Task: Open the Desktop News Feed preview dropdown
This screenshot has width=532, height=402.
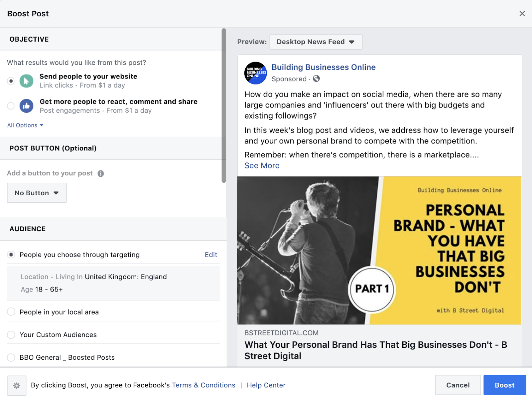Action: 316,42
